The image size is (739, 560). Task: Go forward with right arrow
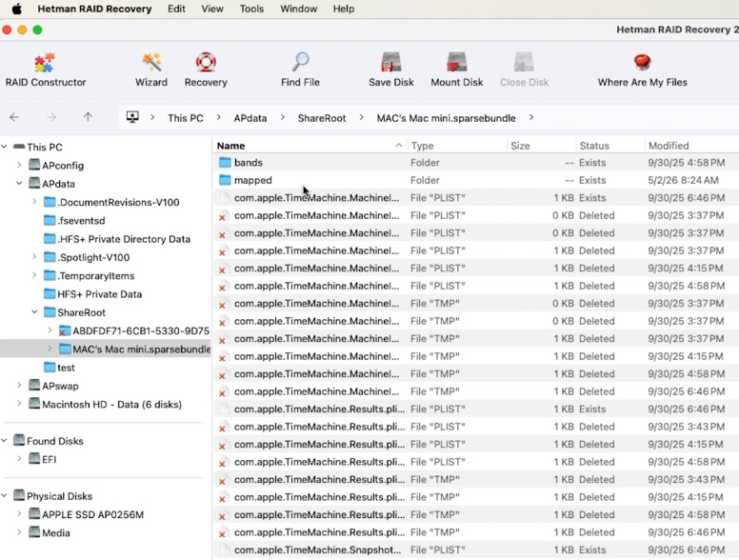[51, 117]
